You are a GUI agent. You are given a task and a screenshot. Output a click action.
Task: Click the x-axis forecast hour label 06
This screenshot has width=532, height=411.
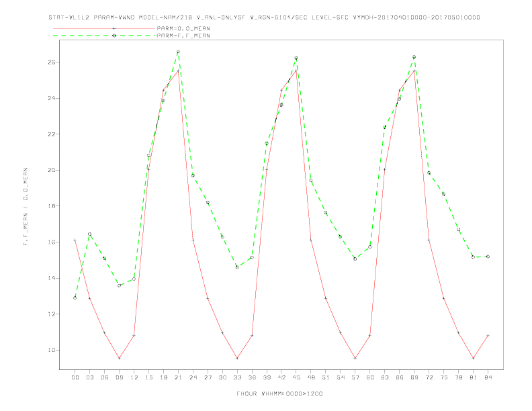(x=105, y=377)
